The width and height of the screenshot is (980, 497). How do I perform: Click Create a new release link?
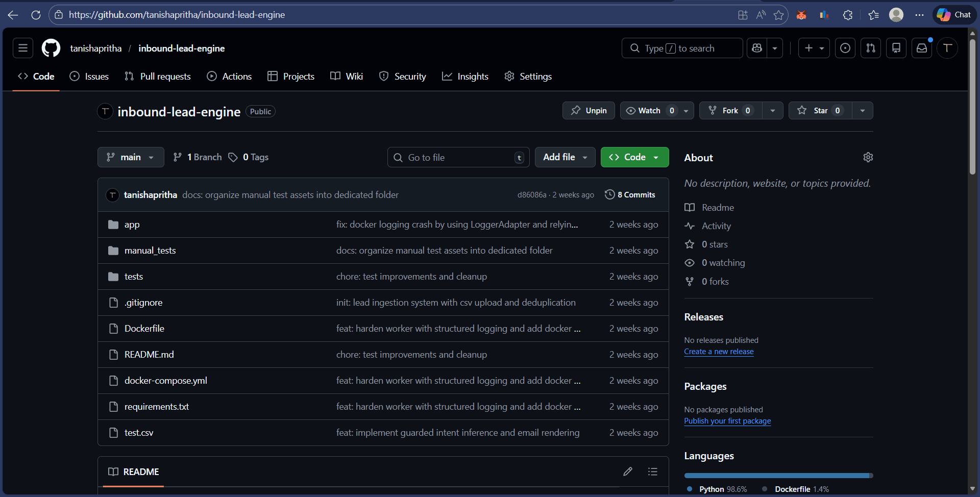coord(719,352)
